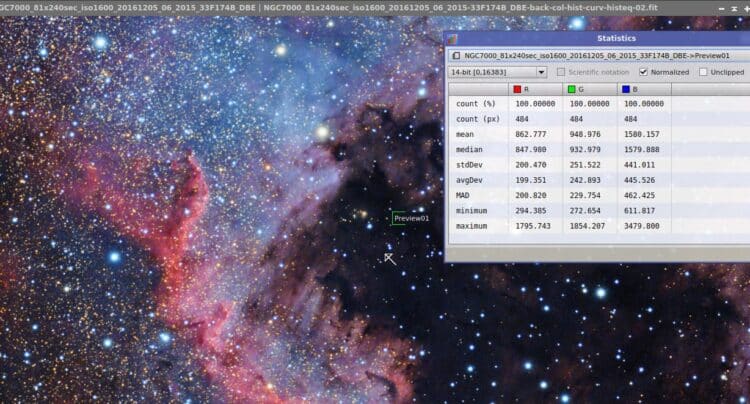Click the Statistics window icon in its title bar

pyautogui.click(x=452, y=39)
